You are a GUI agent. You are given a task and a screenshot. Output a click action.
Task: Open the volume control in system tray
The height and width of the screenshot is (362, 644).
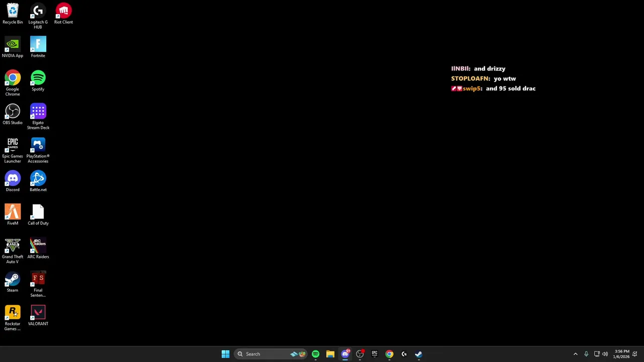(605, 354)
